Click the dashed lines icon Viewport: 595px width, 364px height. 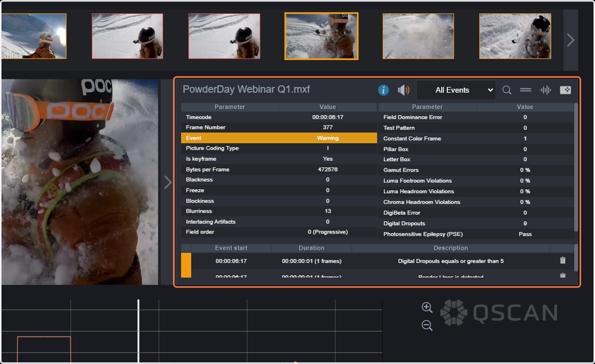click(526, 90)
